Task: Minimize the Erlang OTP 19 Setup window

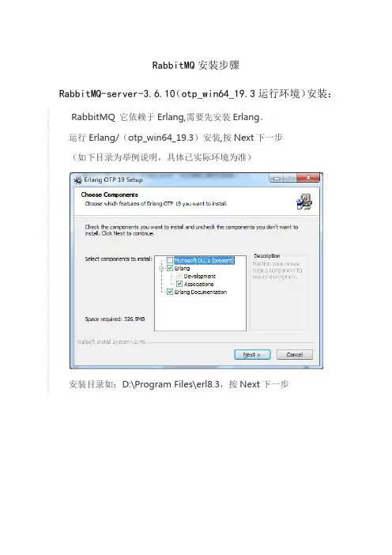Action: pyautogui.click(x=277, y=178)
